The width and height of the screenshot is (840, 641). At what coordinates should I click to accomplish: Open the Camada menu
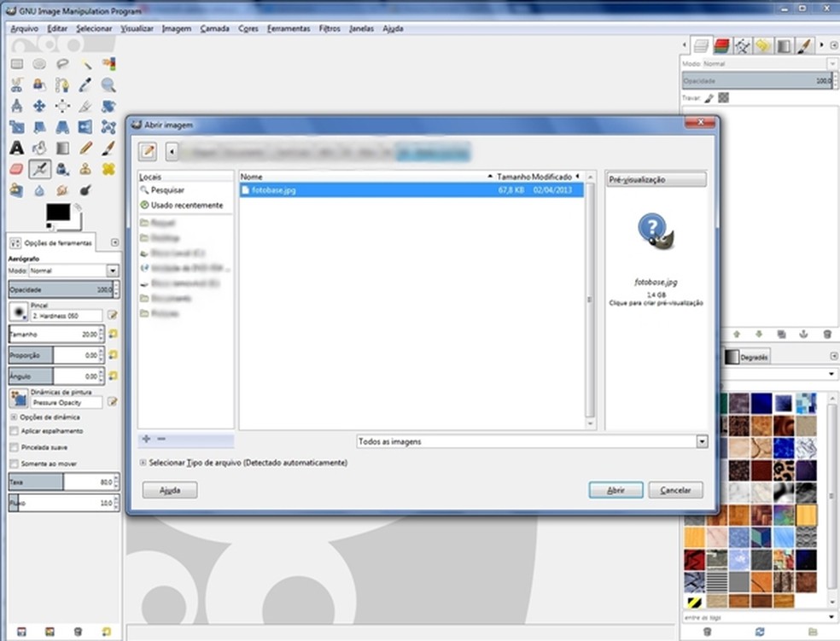(215, 29)
